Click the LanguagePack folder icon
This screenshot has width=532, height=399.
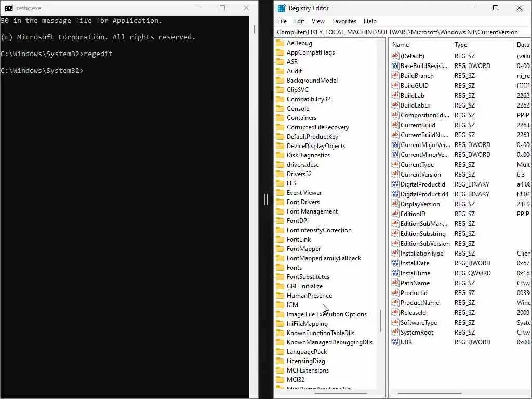(x=280, y=352)
